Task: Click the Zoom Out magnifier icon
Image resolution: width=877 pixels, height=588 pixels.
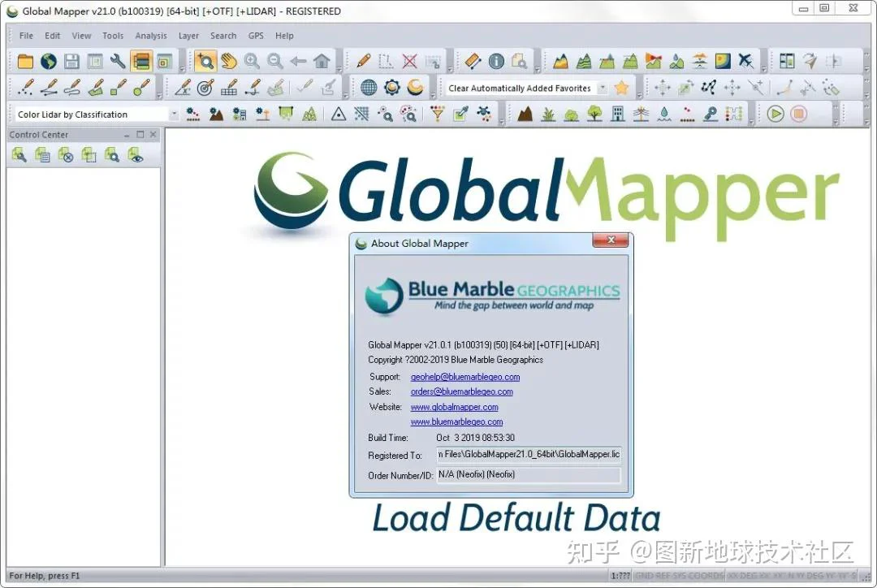Action: click(x=274, y=61)
